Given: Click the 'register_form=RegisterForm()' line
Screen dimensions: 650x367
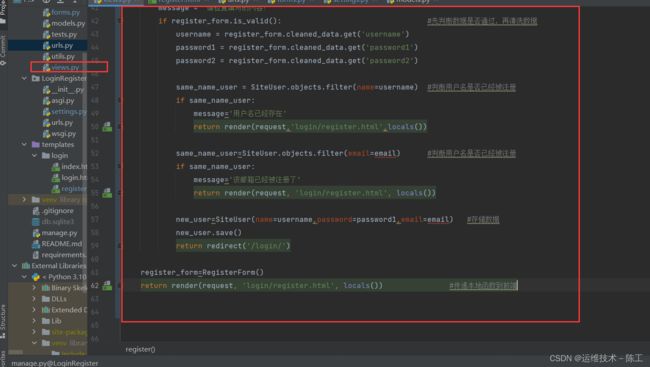Looking at the screenshot, I should (202, 272).
